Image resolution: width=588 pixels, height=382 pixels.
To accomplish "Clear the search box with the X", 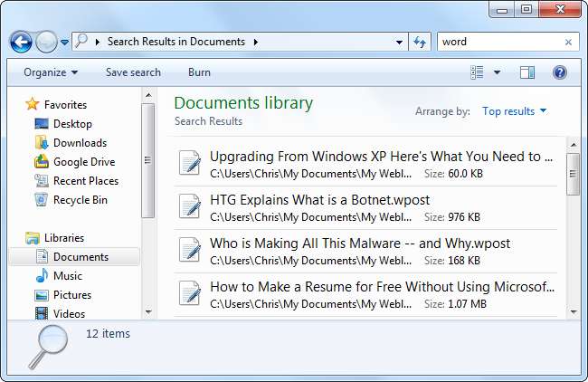I will [568, 42].
